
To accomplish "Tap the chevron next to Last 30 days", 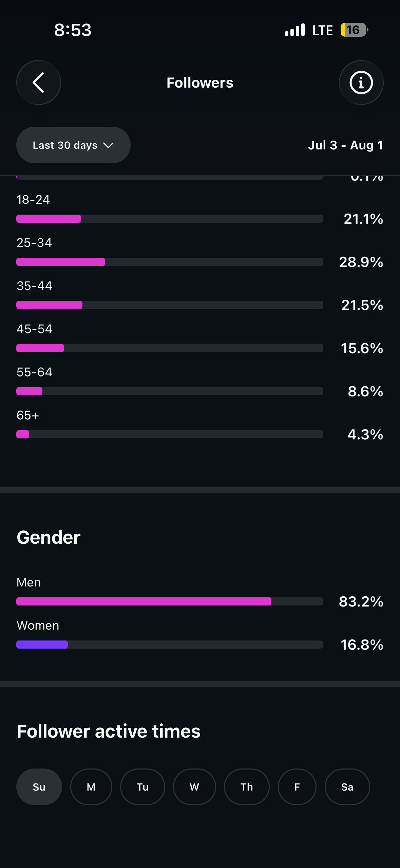I will [x=108, y=145].
